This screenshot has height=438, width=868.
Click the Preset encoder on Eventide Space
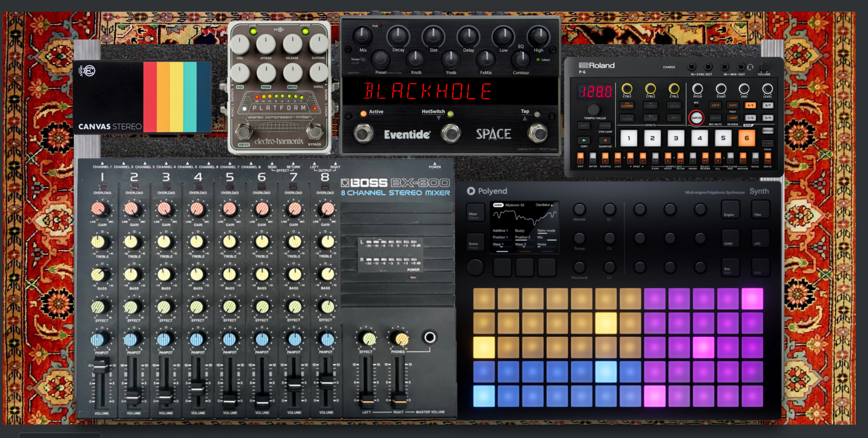[380, 59]
